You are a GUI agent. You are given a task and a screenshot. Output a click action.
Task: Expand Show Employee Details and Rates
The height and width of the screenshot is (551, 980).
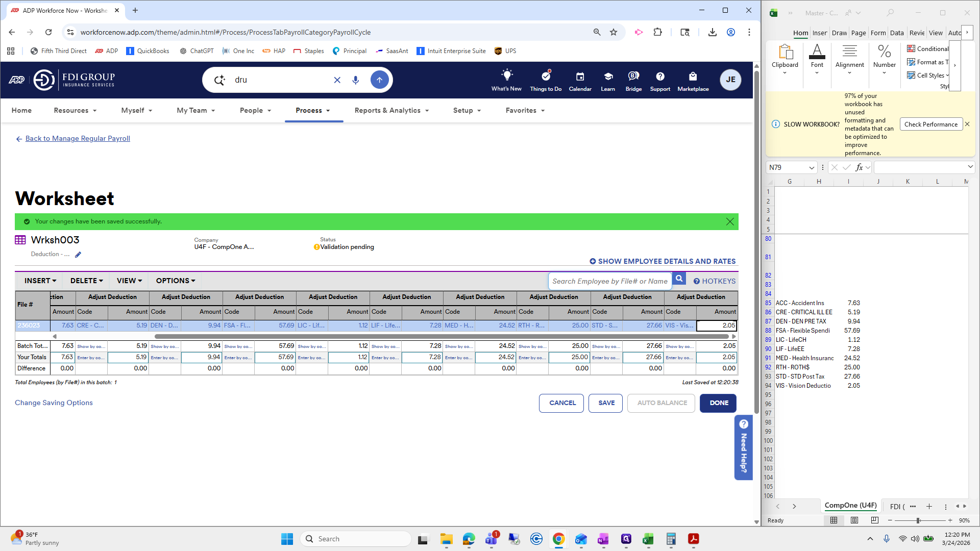(663, 261)
